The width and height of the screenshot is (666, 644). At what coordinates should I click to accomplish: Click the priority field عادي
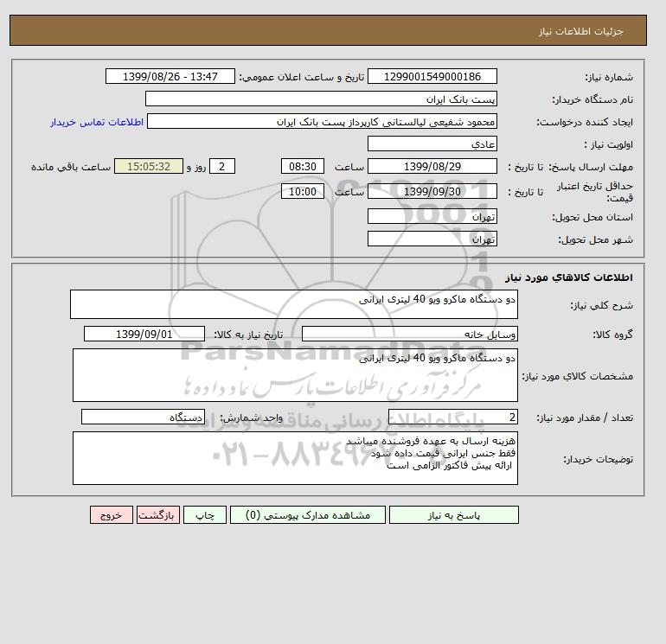432,143
